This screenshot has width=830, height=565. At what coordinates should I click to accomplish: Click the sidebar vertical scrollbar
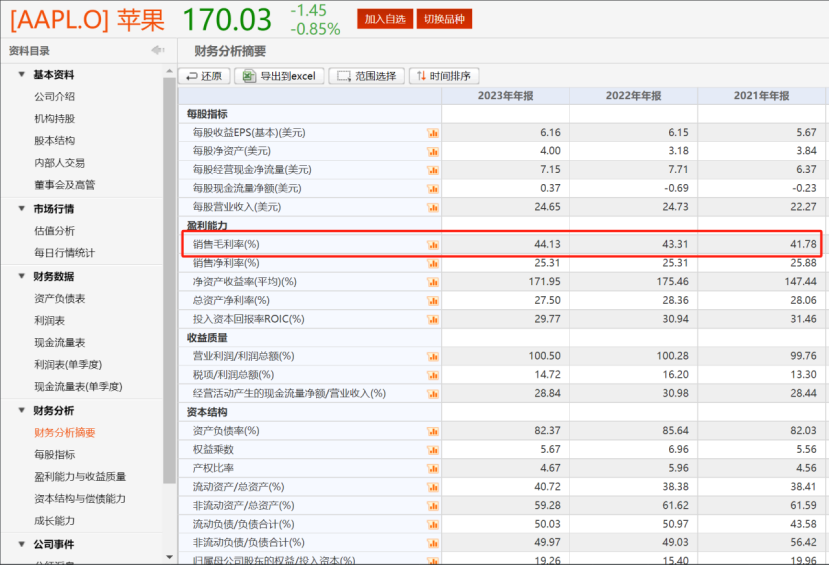169,280
